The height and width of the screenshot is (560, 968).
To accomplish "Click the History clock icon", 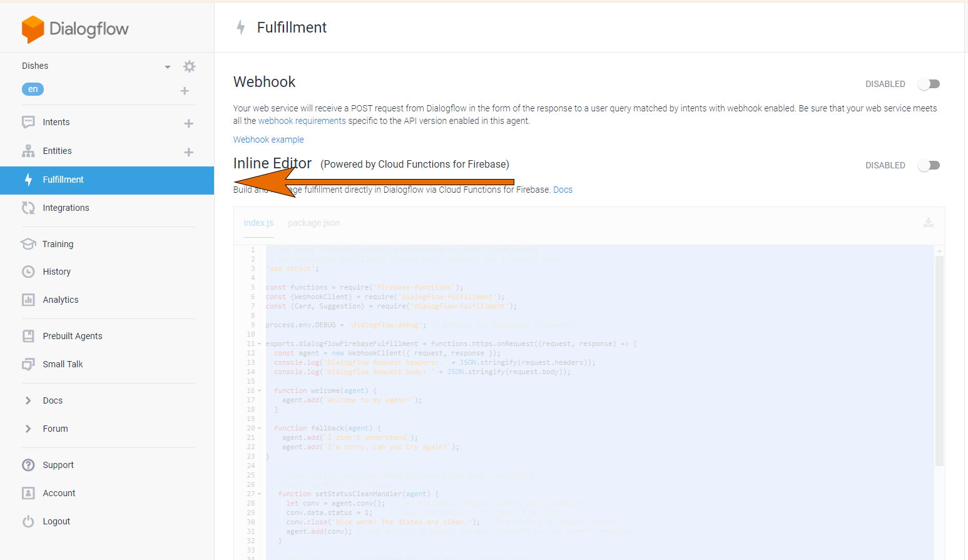I will [28, 272].
